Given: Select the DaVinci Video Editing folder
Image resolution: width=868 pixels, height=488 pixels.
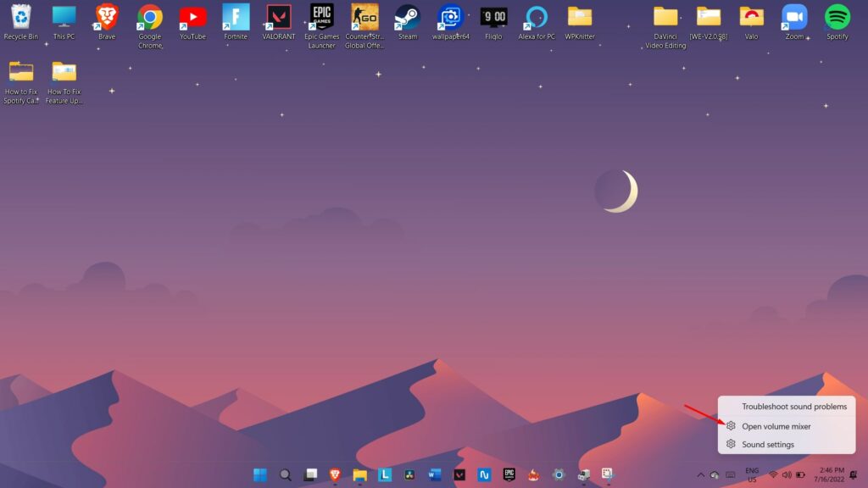Looking at the screenshot, I should click(665, 17).
